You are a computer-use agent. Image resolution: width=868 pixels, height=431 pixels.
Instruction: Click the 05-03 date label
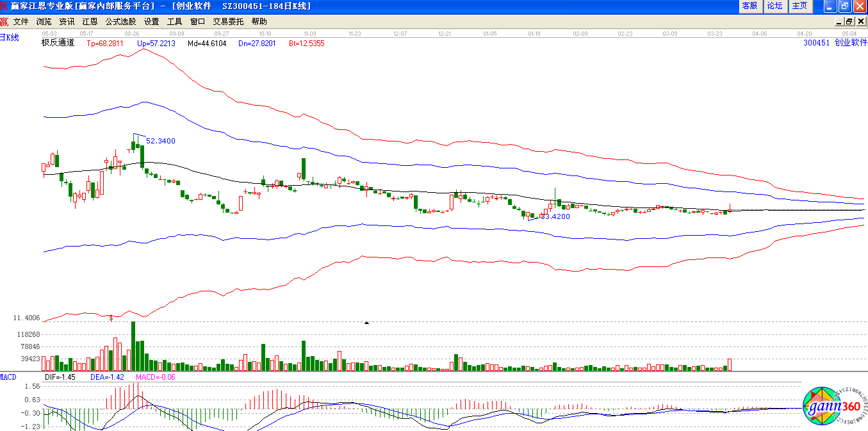(x=49, y=33)
